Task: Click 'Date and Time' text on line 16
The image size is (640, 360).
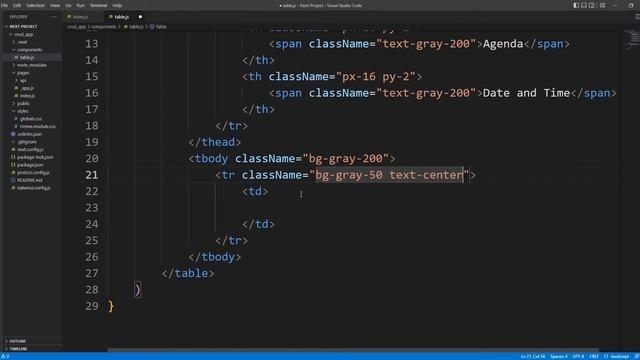Action: (x=526, y=93)
